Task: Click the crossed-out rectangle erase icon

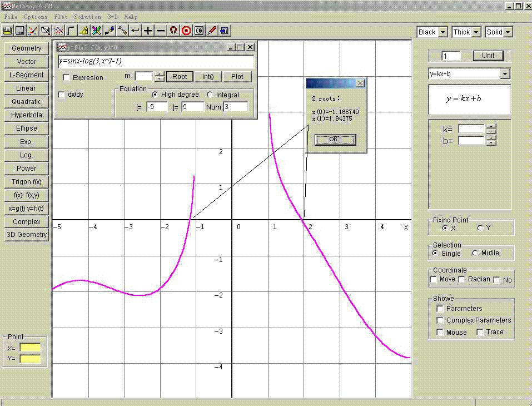Action: [46, 31]
